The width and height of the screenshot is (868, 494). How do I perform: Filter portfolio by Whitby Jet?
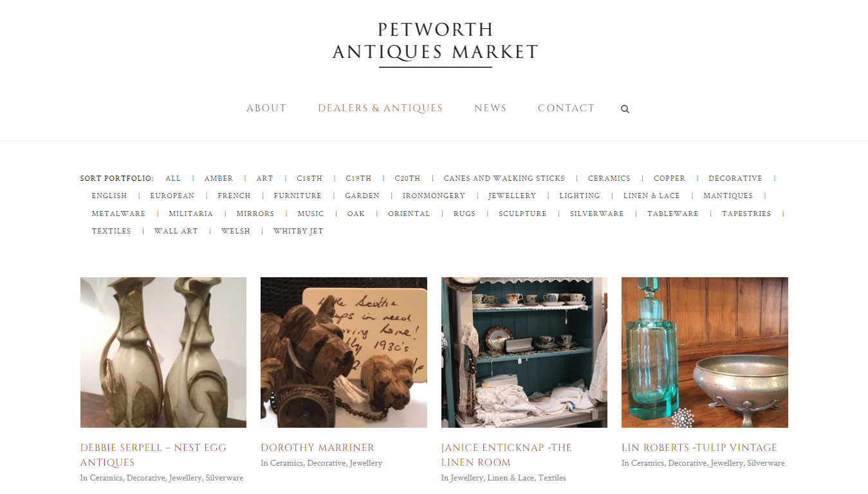click(299, 231)
